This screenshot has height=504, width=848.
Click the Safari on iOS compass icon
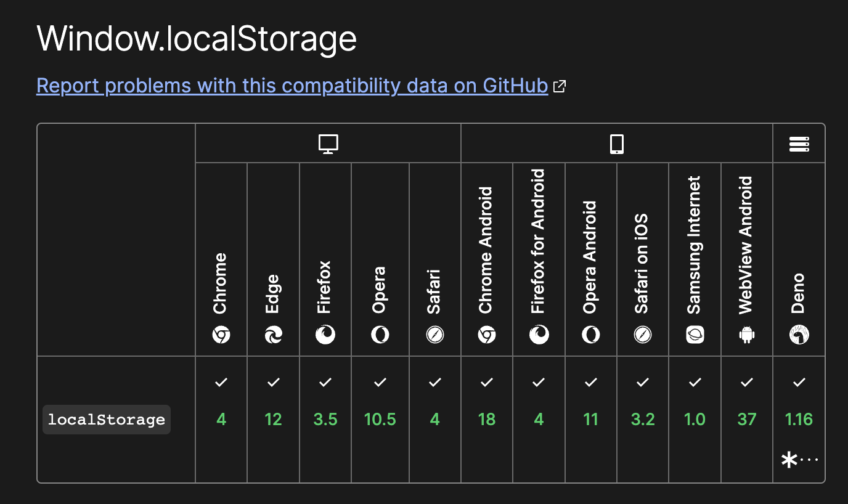point(643,335)
